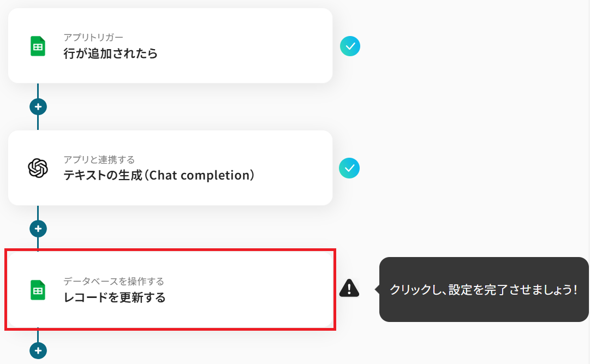The width and height of the screenshot is (590, 364).
Task: Add a step below the 行が追加されたら card
Action: click(38, 106)
